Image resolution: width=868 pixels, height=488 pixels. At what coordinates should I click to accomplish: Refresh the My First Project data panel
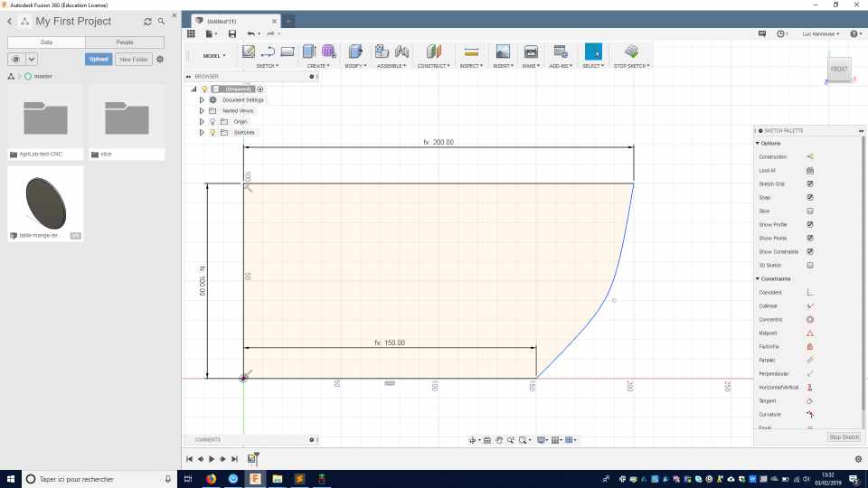(147, 22)
